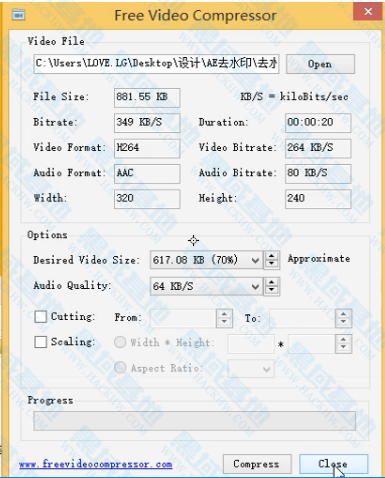This screenshot has width=385, height=478.
Task: Select the Width * Height radio option
Action: (120, 342)
